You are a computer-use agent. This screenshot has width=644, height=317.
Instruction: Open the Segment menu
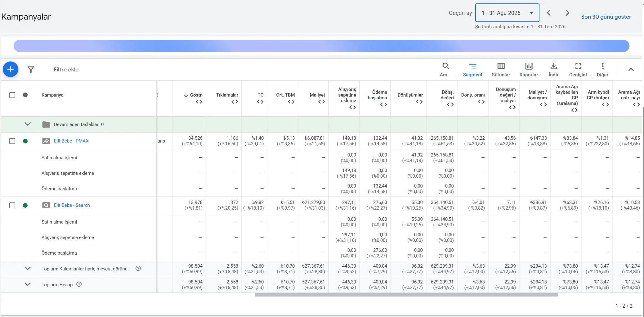(472, 70)
